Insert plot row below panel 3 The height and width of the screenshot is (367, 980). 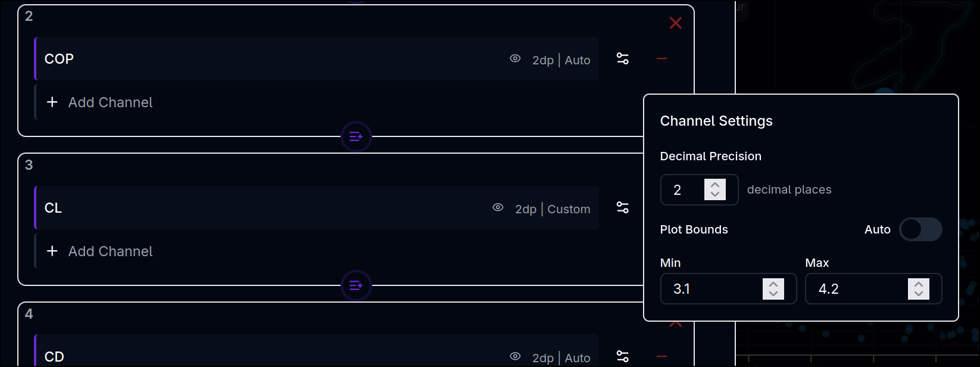click(356, 286)
